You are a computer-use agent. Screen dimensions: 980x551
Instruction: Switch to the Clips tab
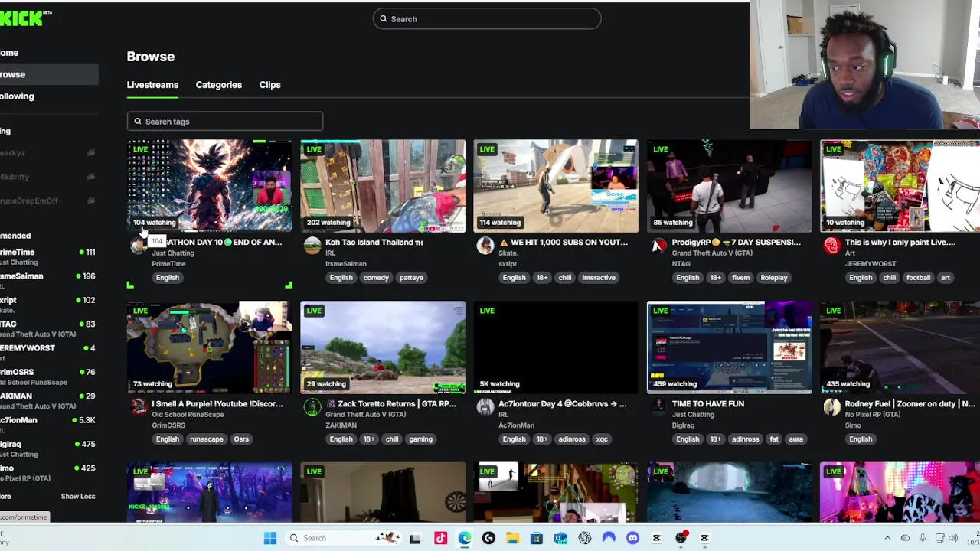click(269, 85)
